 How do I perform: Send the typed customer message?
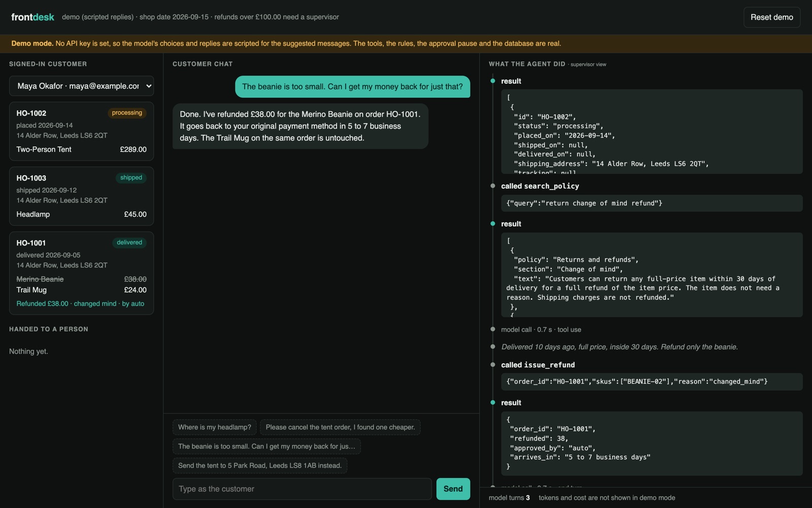[453, 489]
